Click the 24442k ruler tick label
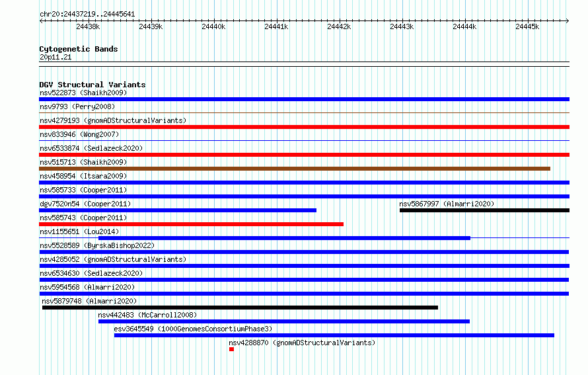Image resolution: width=588 pixels, height=375 pixels. coord(339,26)
